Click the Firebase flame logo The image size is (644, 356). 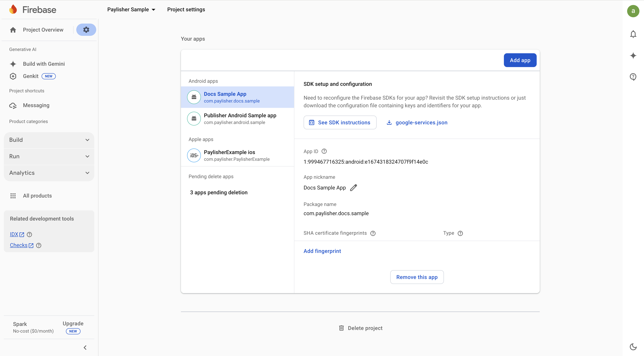pos(13,10)
